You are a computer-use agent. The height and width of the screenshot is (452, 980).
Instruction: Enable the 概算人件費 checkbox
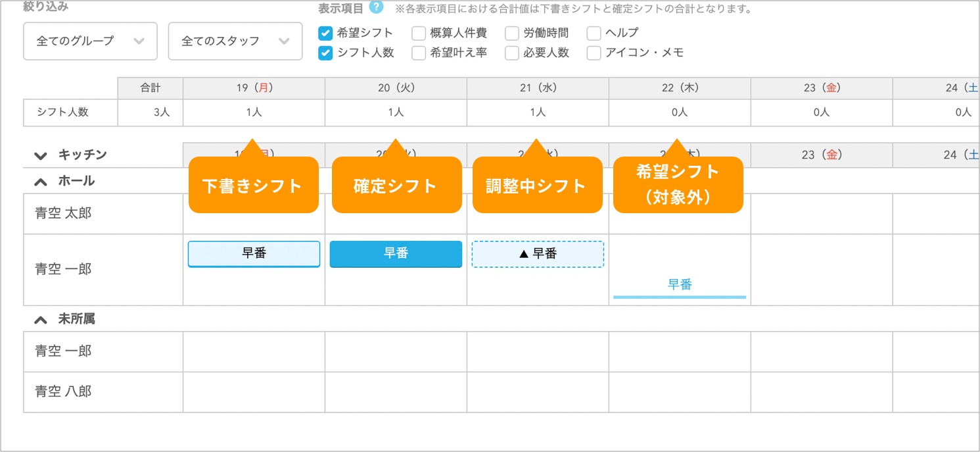click(x=419, y=33)
